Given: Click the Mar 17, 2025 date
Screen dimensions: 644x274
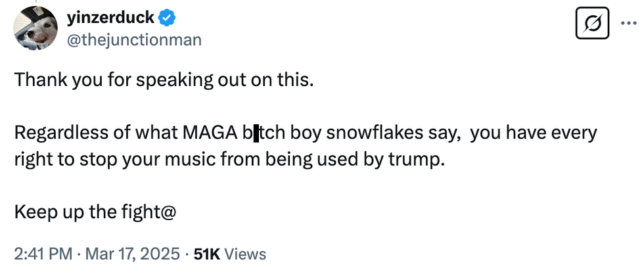Looking at the screenshot, I should point(133,254).
